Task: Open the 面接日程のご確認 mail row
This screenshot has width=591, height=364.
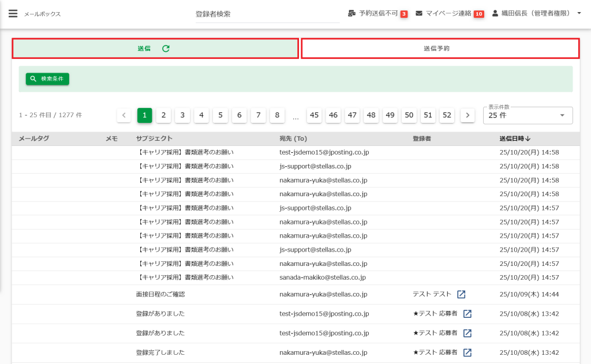Action: tap(160, 294)
